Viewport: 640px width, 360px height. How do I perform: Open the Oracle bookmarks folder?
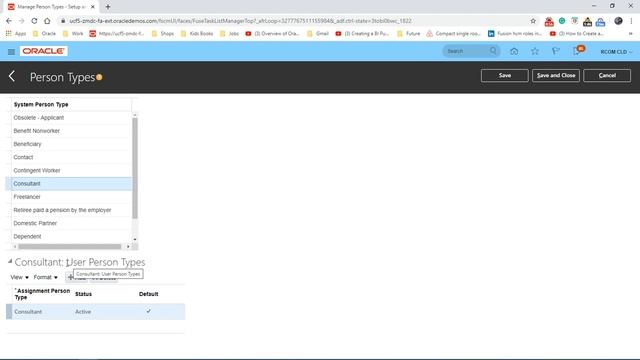point(44,33)
